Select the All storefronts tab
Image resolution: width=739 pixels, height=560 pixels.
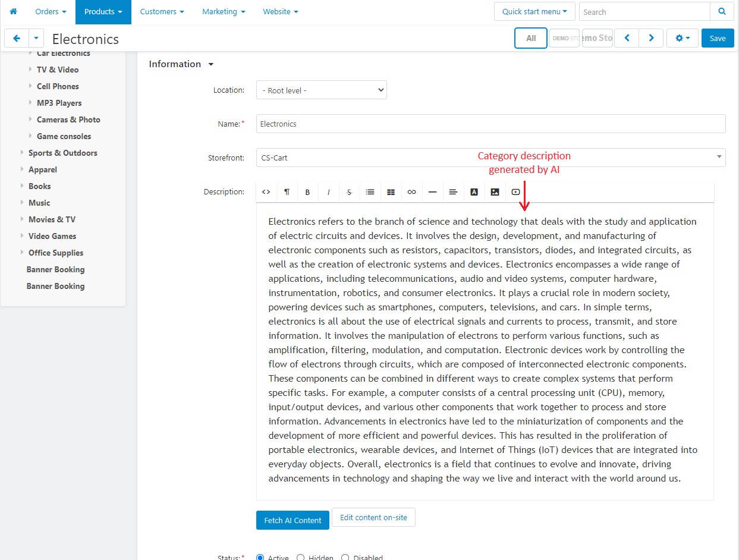point(531,38)
